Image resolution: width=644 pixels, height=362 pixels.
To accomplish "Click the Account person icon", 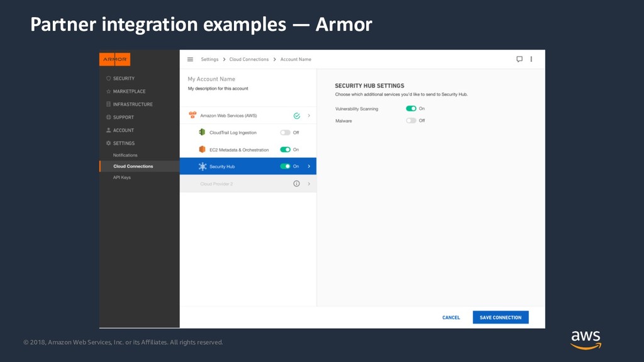I will click(x=108, y=130).
